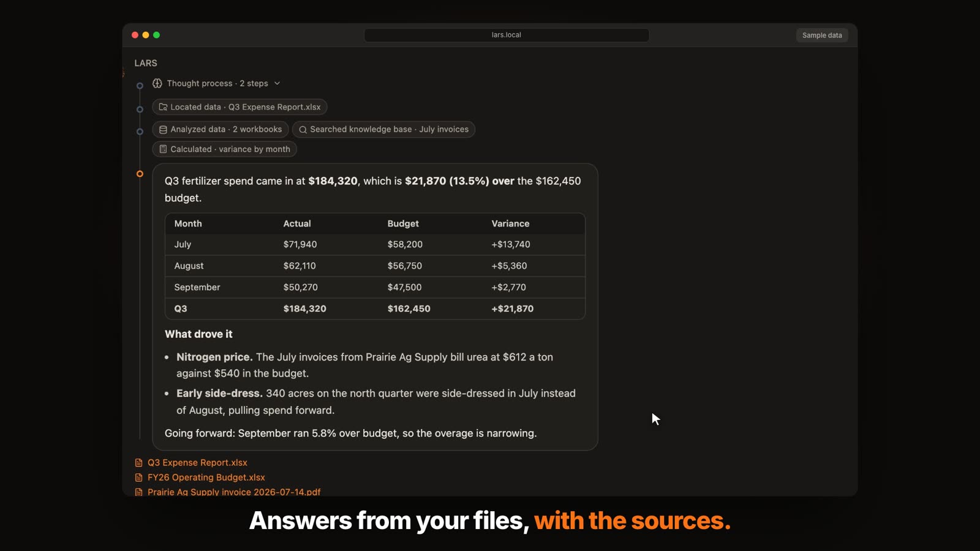Select the September row label

[x=197, y=287]
